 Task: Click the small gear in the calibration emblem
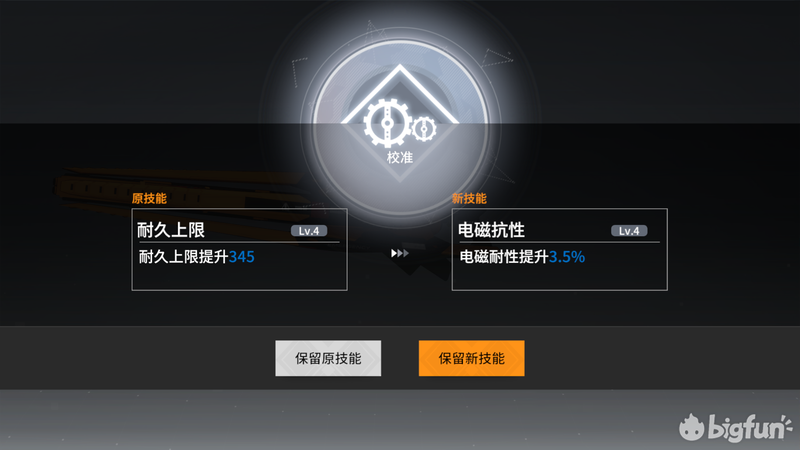click(x=424, y=129)
